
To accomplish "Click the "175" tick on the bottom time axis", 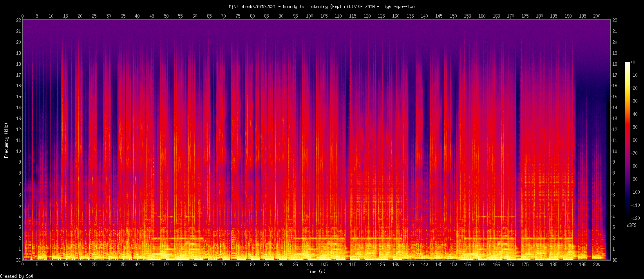I will (x=525, y=265).
